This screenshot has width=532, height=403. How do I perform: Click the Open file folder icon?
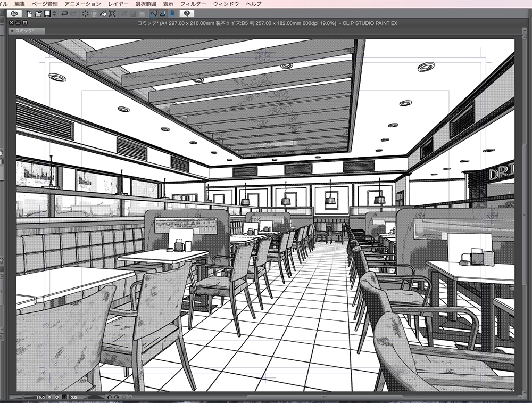coord(38,14)
